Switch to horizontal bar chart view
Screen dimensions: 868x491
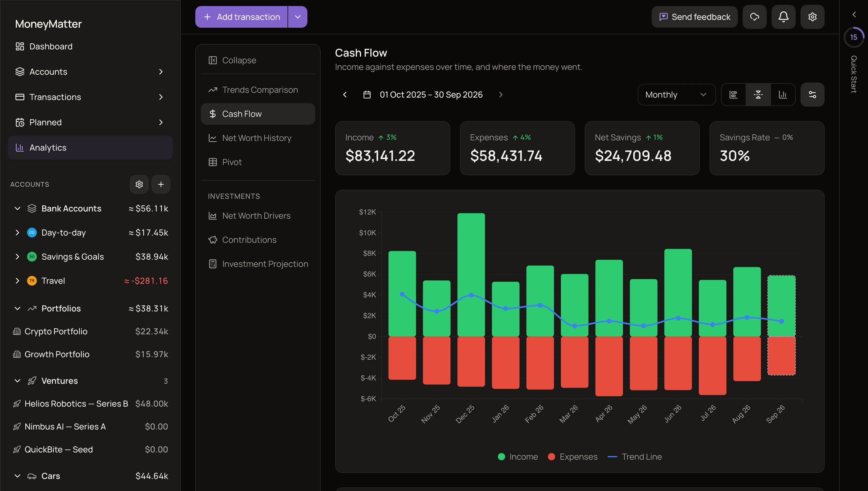pos(733,94)
